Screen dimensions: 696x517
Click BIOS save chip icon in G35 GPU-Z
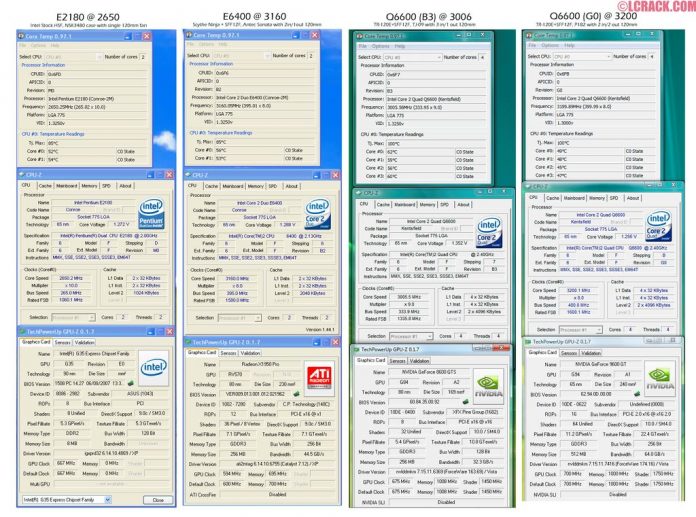tap(130, 383)
